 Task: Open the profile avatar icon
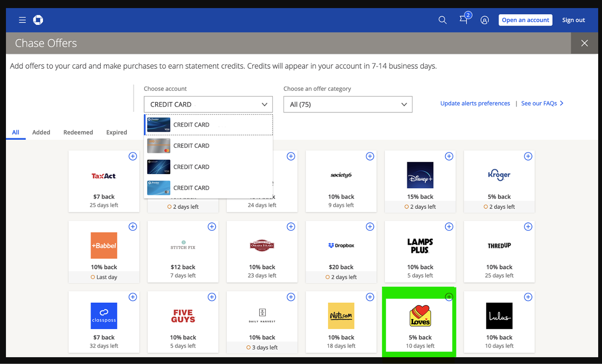coord(485,20)
